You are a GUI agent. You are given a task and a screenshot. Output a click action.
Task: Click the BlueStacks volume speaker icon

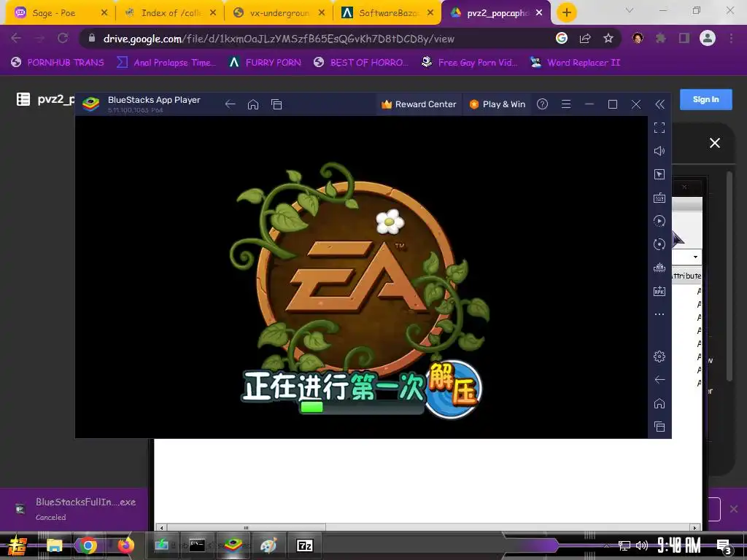(x=659, y=151)
